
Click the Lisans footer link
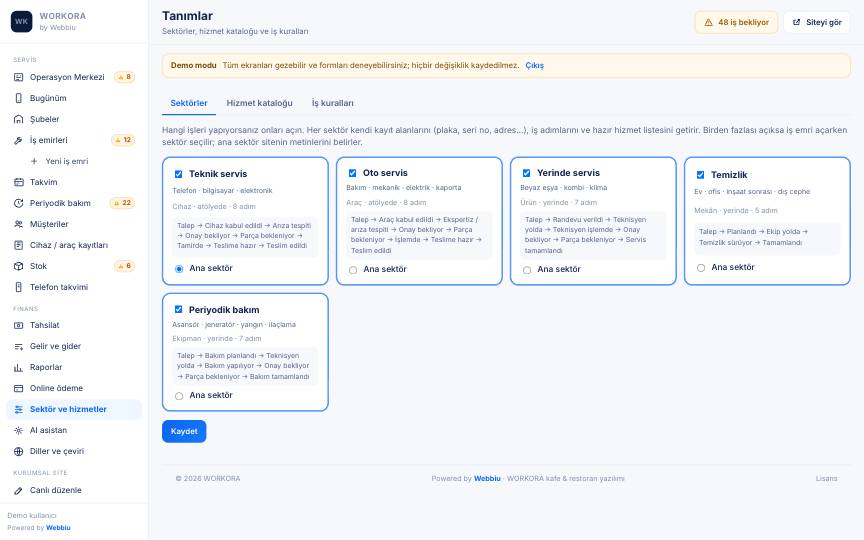tap(827, 478)
